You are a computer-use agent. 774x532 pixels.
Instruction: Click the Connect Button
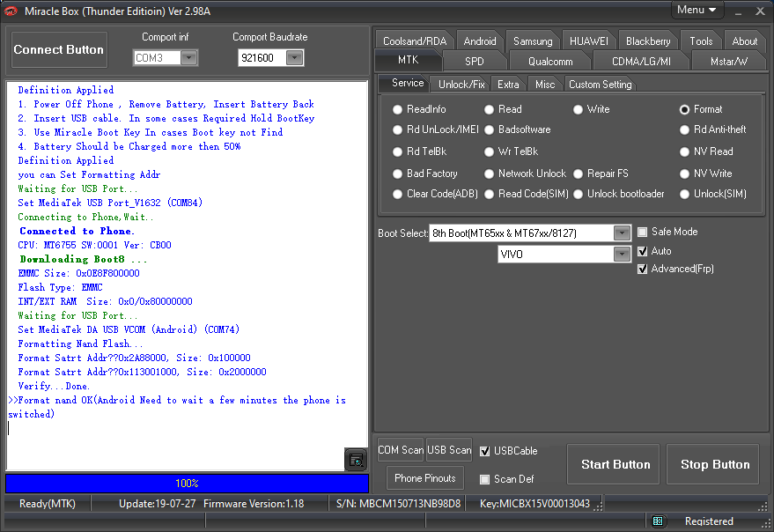pyautogui.click(x=59, y=50)
